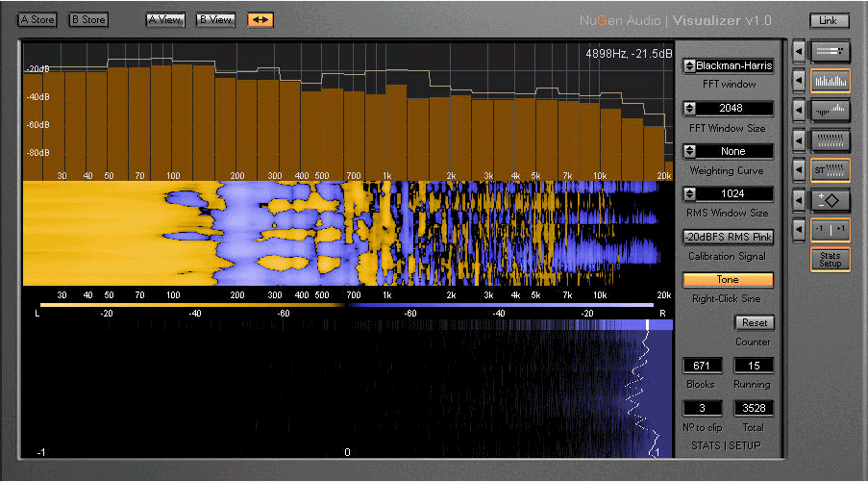Click the 4898Hz, -21.5dB cursor readout
The height and width of the screenshot is (482, 868).
629,54
